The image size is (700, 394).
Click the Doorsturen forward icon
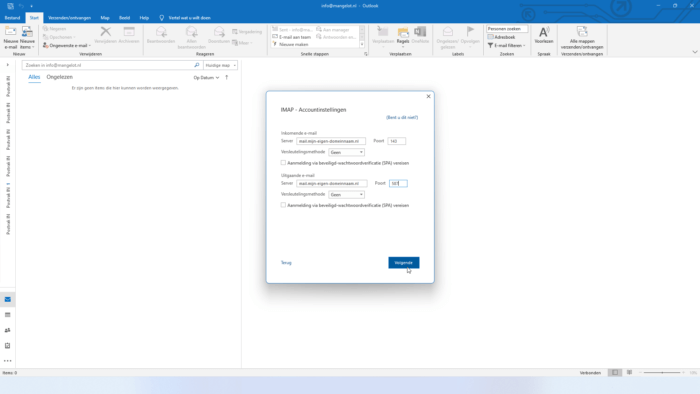tap(219, 35)
